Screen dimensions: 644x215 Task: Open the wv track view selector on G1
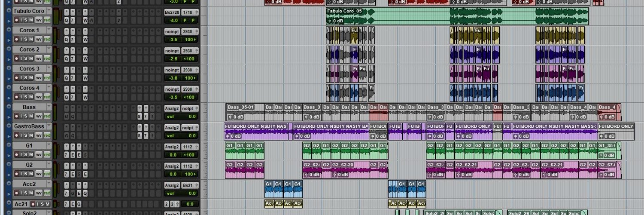tap(39, 155)
